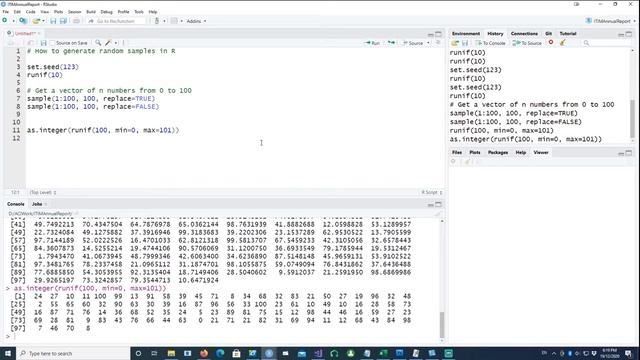The image size is (640, 360).
Task: Click the version control icon in main toolbar
Action: coord(157,21)
